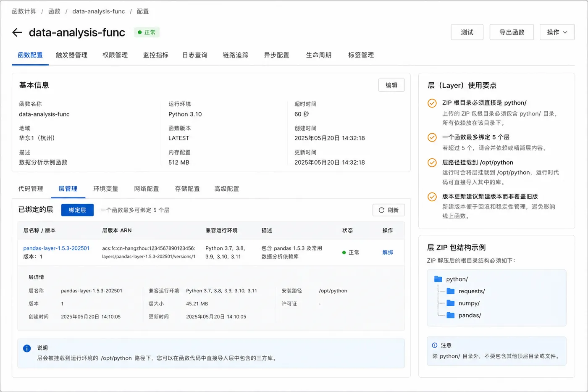Screen dimensions: 588x392
Task: Click the pandas/ folder icon
Action: (451, 315)
